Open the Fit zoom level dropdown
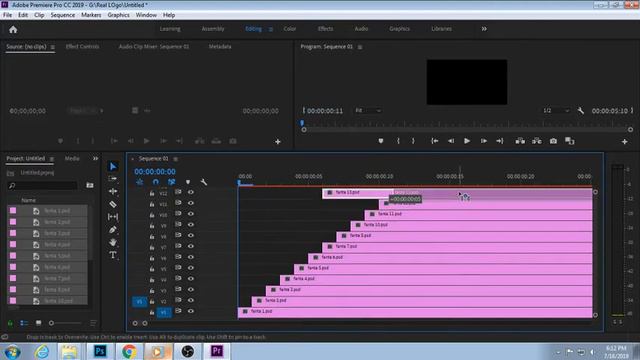This screenshot has height=360, width=640. [368, 111]
